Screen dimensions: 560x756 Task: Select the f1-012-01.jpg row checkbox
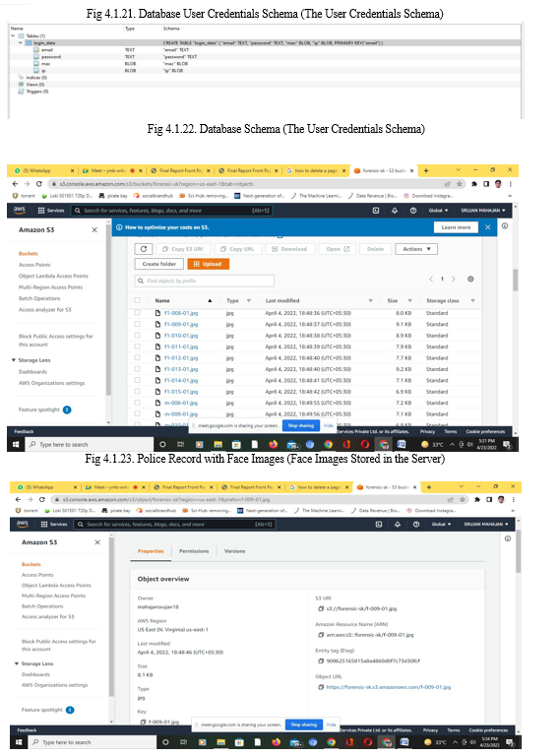[x=138, y=357]
